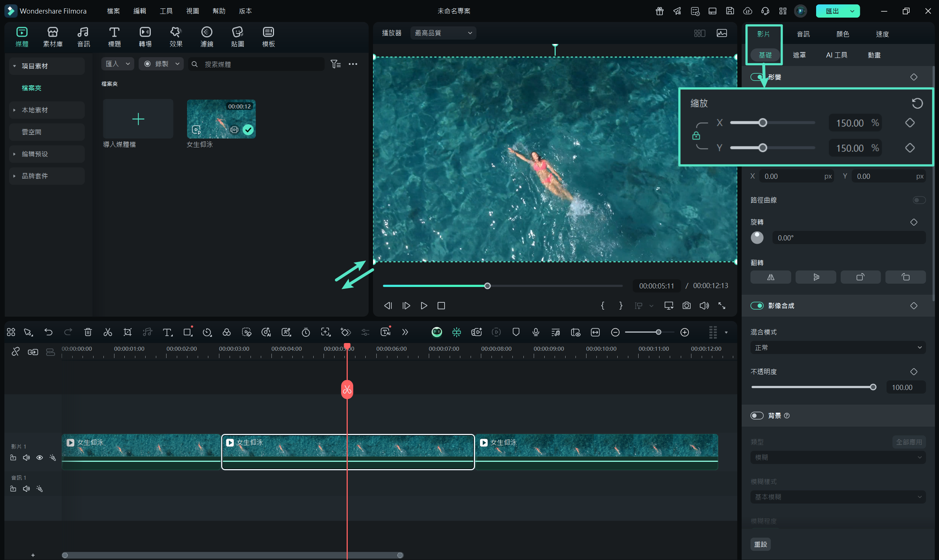The width and height of the screenshot is (939, 560).
Task: Switch to the 速度 speed tab
Action: (883, 34)
